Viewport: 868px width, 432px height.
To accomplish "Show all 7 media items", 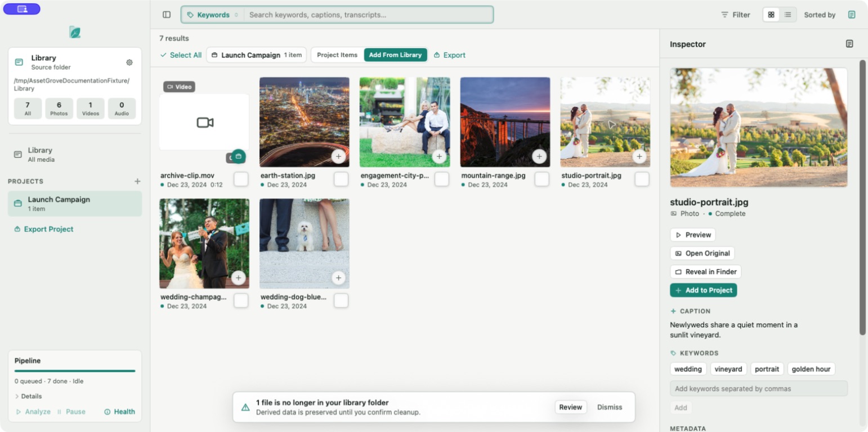I will (28, 109).
